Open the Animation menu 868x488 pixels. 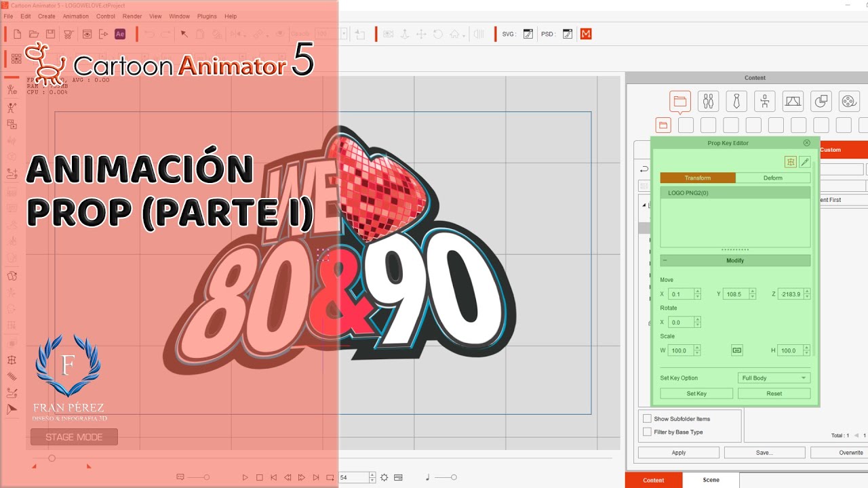pos(76,16)
